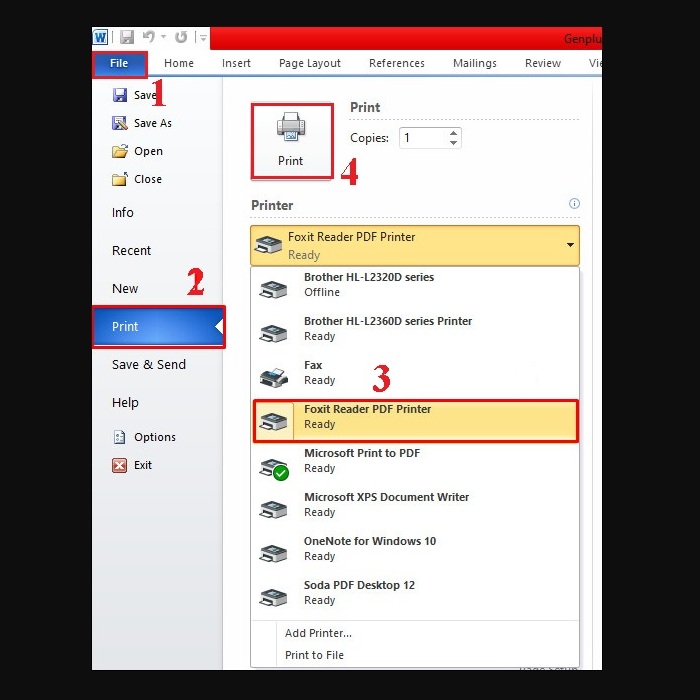Image resolution: width=700 pixels, height=700 pixels.
Task: Click Exit to quit Word
Action: (x=133, y=465)
